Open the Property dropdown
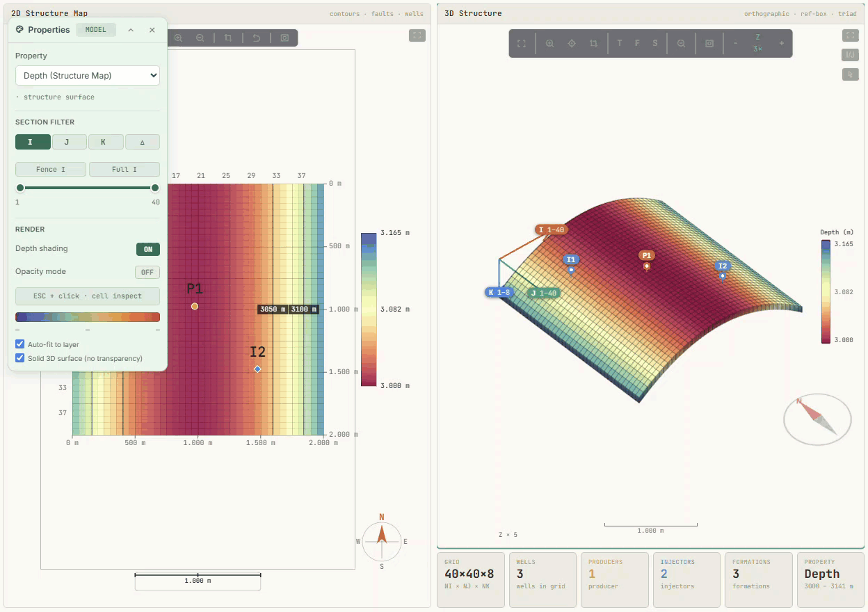Screen dimensions: 868x612 click(88, 75)
